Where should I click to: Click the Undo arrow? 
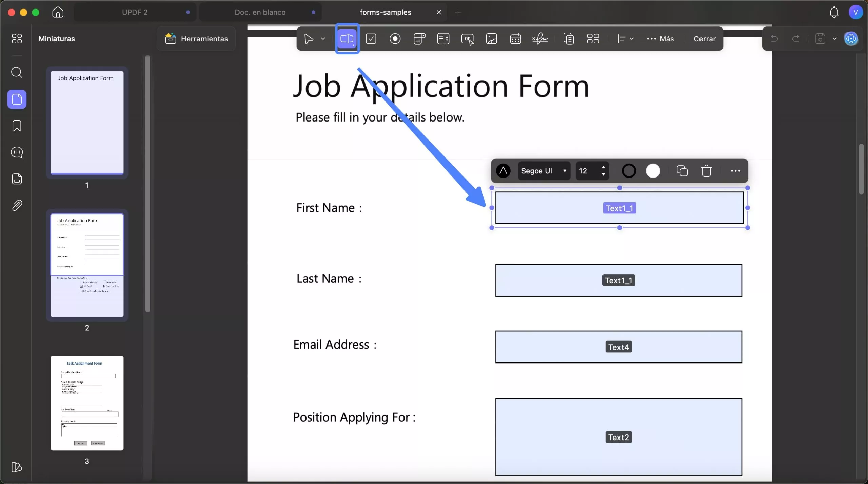pos(774,39)
